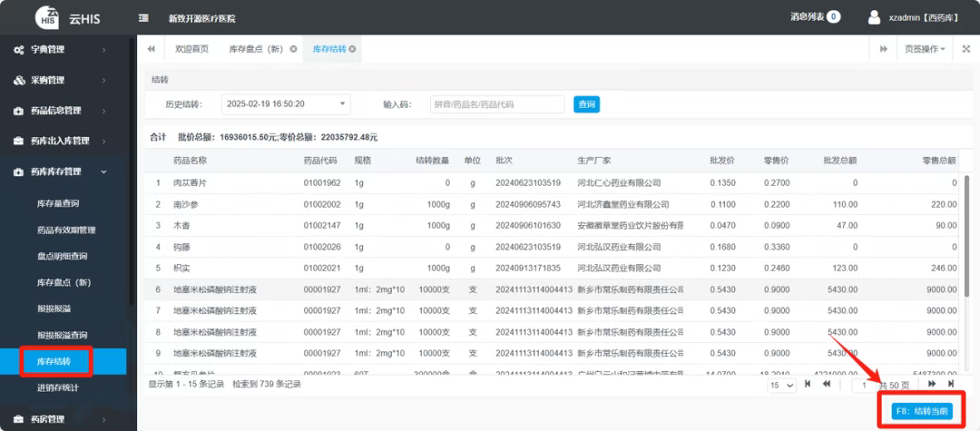This screenshot has width=980, height=431.
Task: Click the 采购管理 cubes icon
Action: click(x=19, y=81)
